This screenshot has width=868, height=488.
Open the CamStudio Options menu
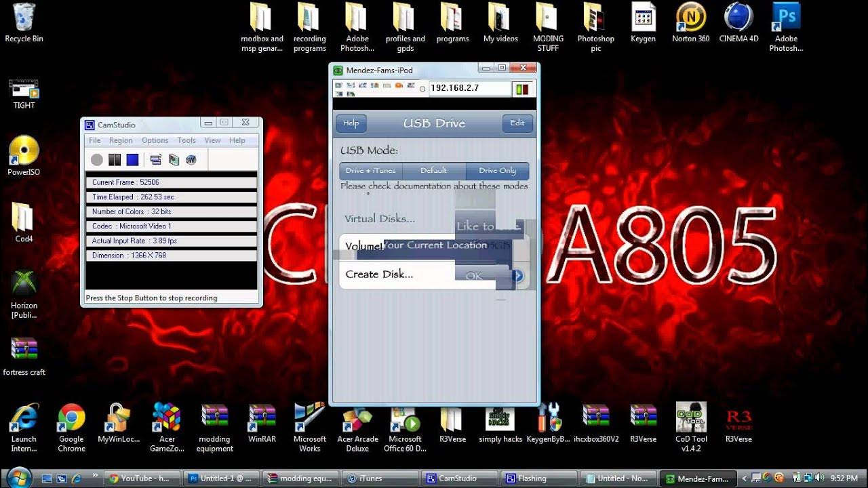(x=155, y=140)
